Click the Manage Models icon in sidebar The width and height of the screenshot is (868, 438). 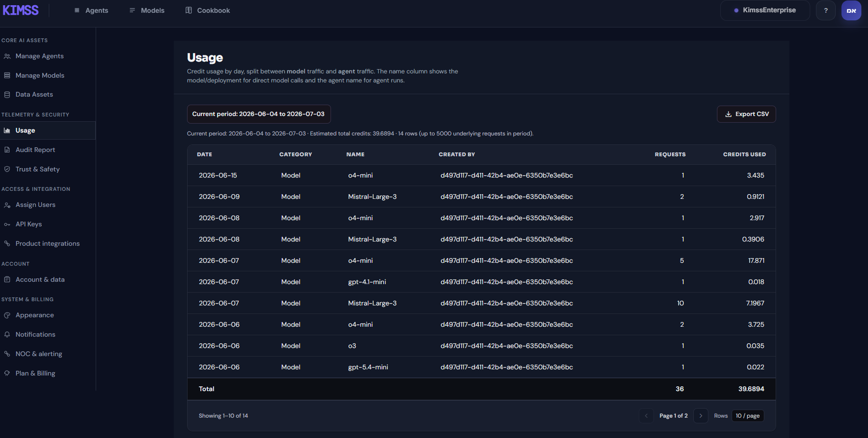(x=7, y=75)
